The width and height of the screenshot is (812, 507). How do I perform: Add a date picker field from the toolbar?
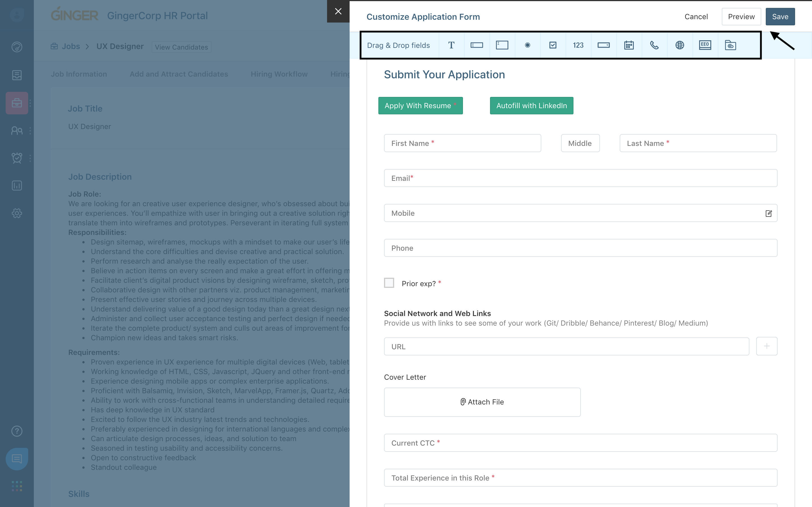click(x=628, y=45)
